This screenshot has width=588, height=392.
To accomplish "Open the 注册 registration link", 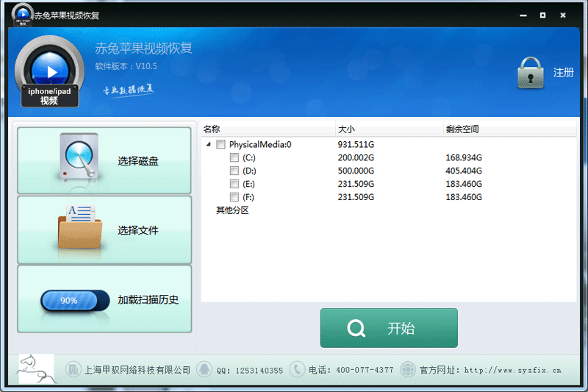I will click(x=563, y=72).
